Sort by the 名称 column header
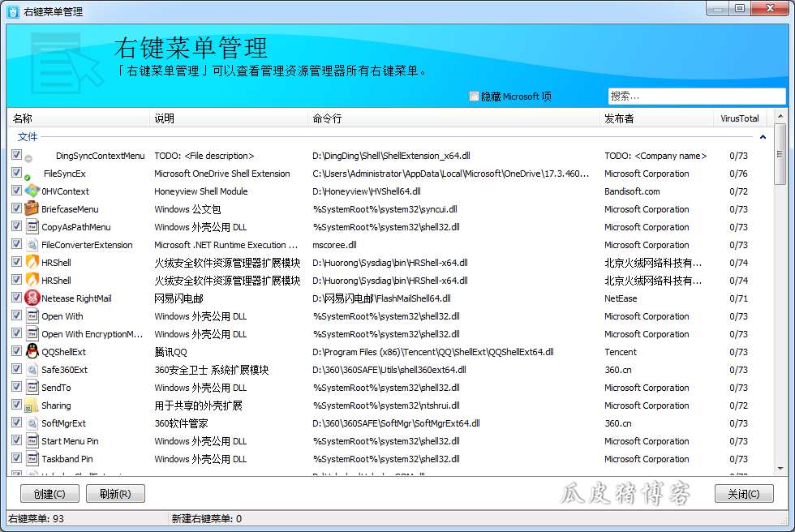795x532 pixels. click(78, 118)
